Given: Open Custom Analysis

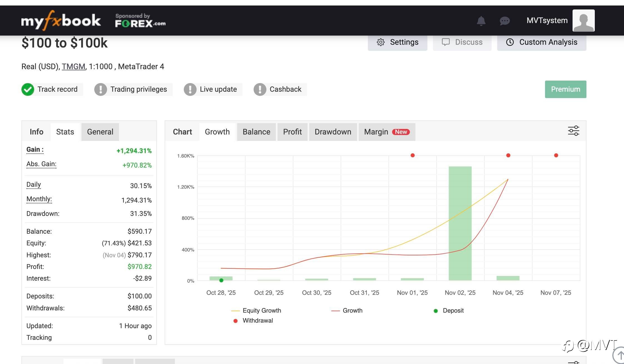Looking at the screenshot, I should pos(541,42).
